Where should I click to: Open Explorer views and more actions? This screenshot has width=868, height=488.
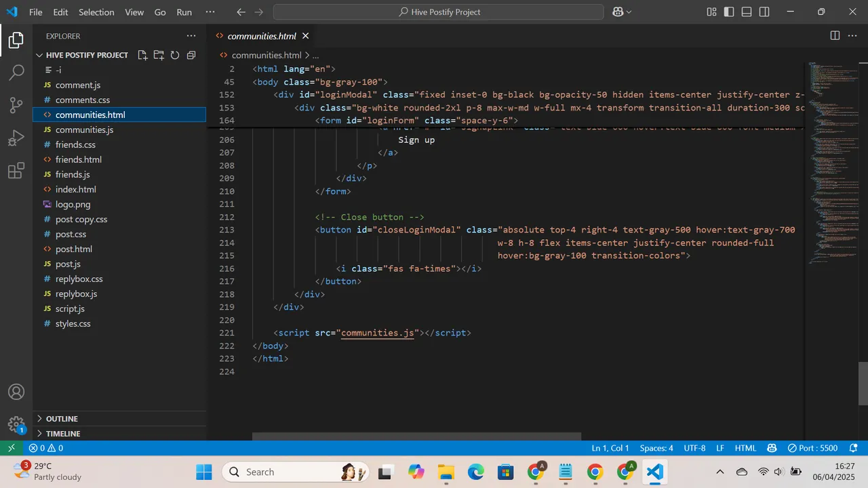click(x=191, y=36)
